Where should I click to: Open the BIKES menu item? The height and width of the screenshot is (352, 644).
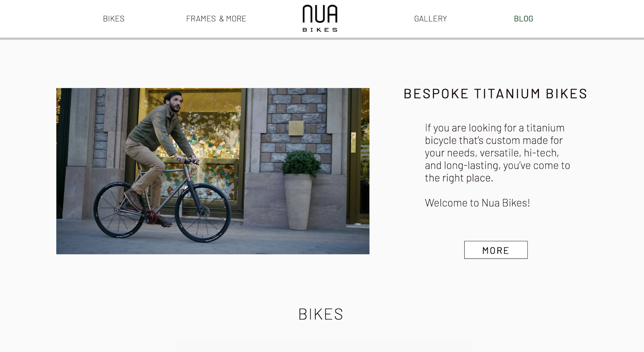114,19
